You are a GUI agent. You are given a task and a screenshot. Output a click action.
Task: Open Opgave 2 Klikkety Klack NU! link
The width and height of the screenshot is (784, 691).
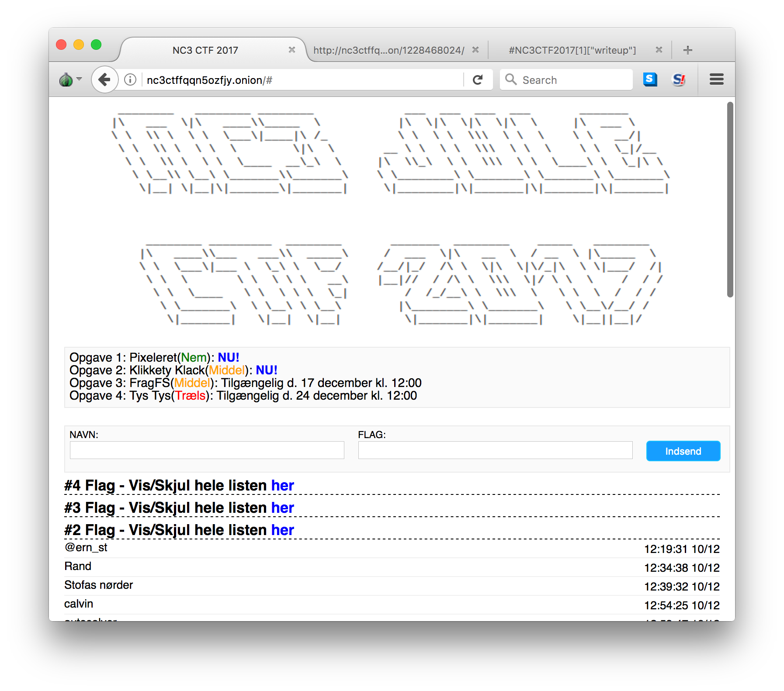point(266,370)
